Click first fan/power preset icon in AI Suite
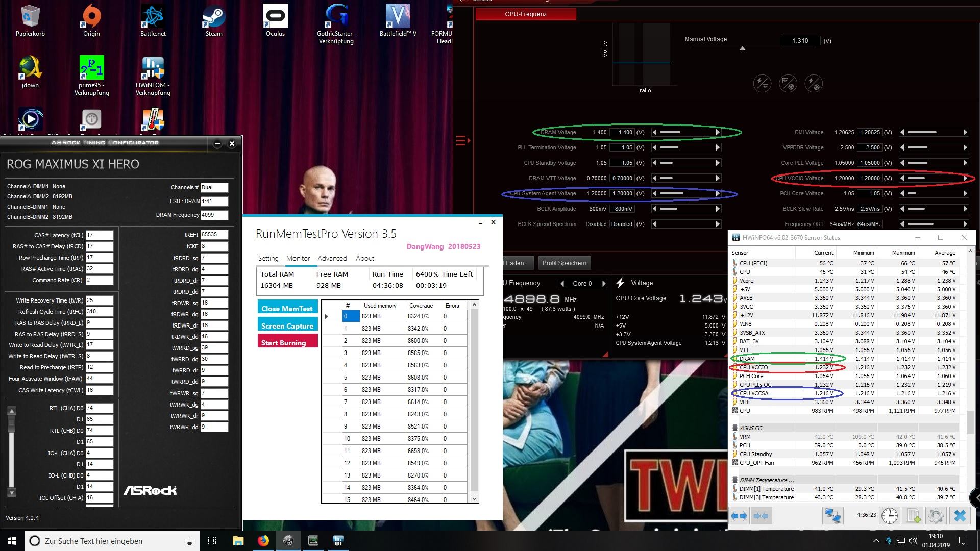 click(x=762, y=83)
